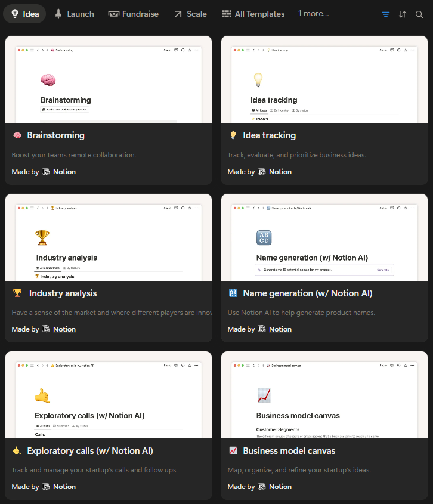
Task: Click the trophy icon beside Industry analysis
Action: point(17,293)
